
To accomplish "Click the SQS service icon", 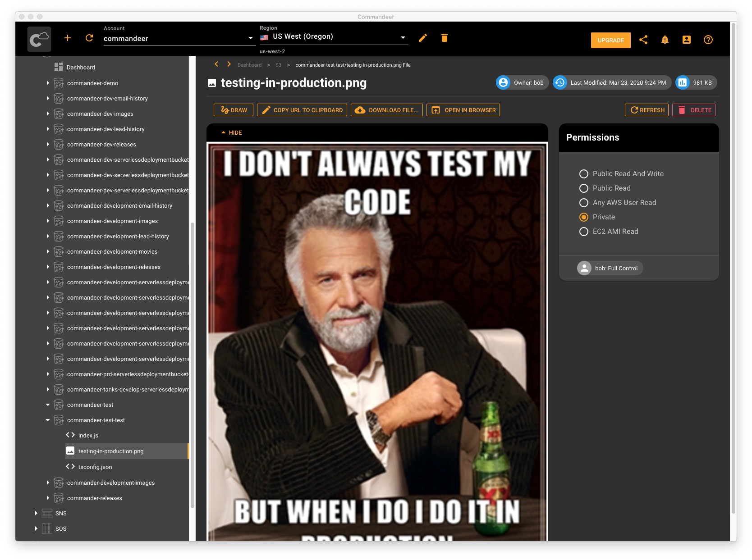I will 47,528.
